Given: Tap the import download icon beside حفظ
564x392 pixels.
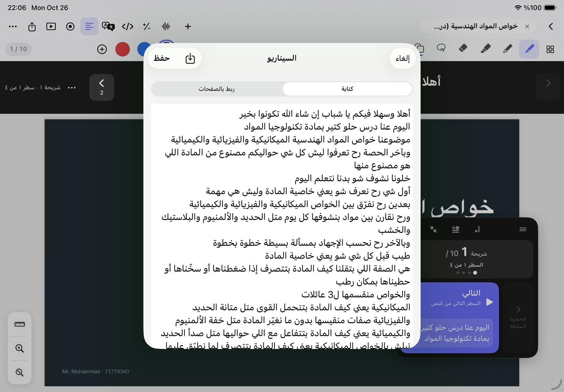Looking at the screenshot, I should (x=190, y=59).
